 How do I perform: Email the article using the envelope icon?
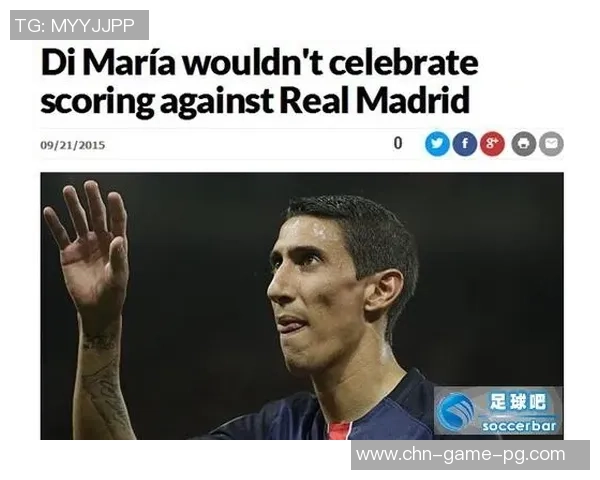[551, 144]
